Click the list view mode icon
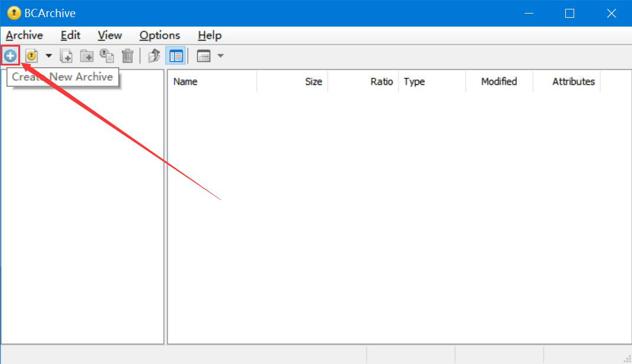The image size is (632, 364). point(204,56)
